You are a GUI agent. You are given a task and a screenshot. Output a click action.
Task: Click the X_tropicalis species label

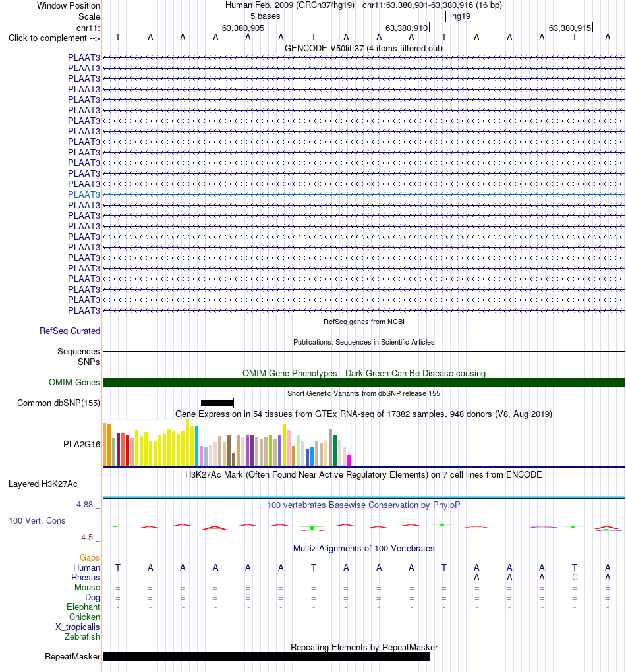[78, 627]
